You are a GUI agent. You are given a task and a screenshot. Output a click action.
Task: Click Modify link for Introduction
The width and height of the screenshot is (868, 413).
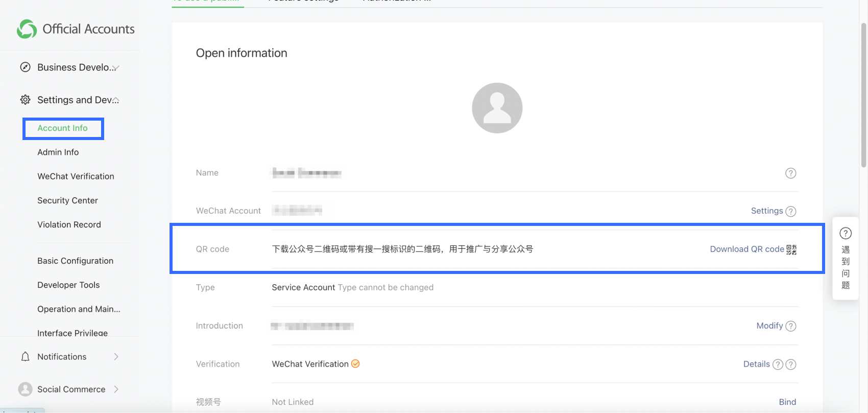(769, 326)
